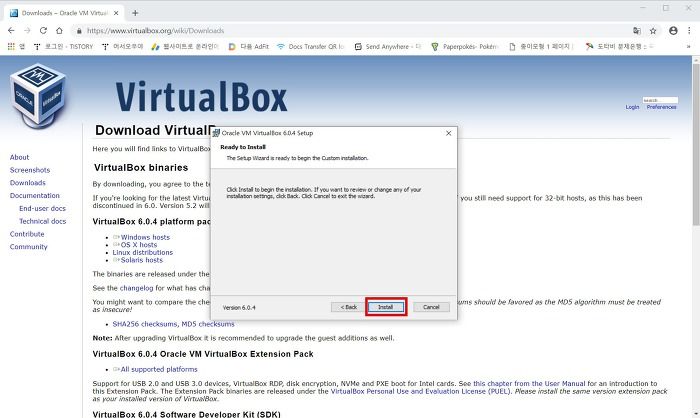
Task: Open the Contribute sidebar link
Action: 27,234
